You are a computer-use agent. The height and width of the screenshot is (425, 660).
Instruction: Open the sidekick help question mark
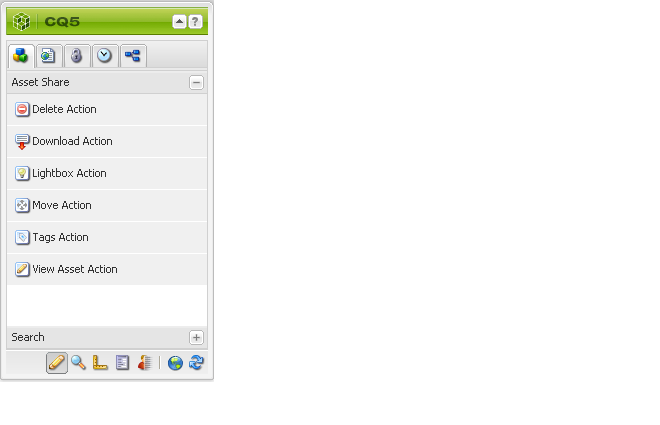click(x=195, y=22)
